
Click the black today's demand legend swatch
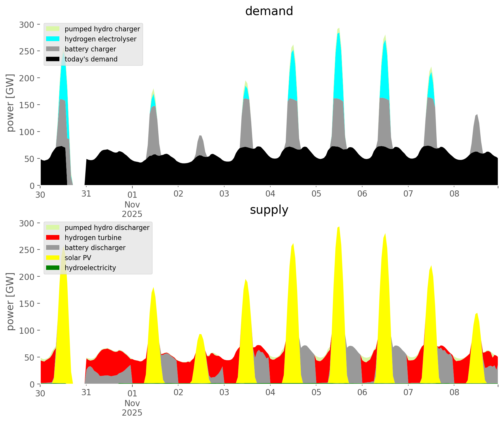[53, 59]
